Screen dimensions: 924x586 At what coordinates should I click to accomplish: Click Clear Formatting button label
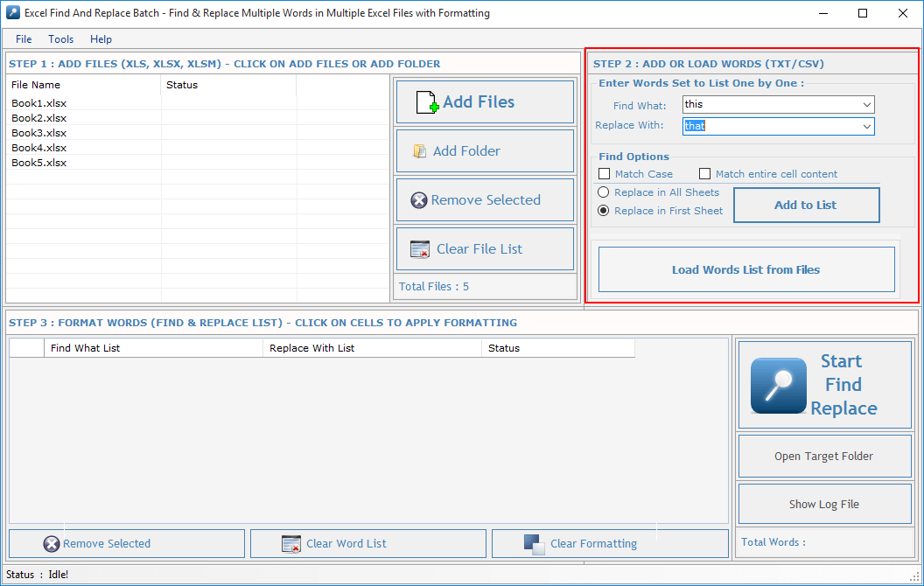593,544
